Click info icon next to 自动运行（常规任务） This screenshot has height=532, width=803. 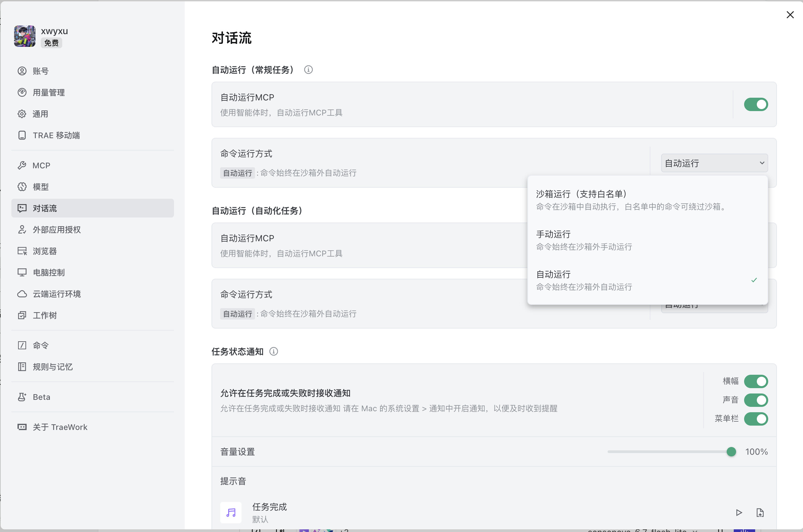point(308,70)
